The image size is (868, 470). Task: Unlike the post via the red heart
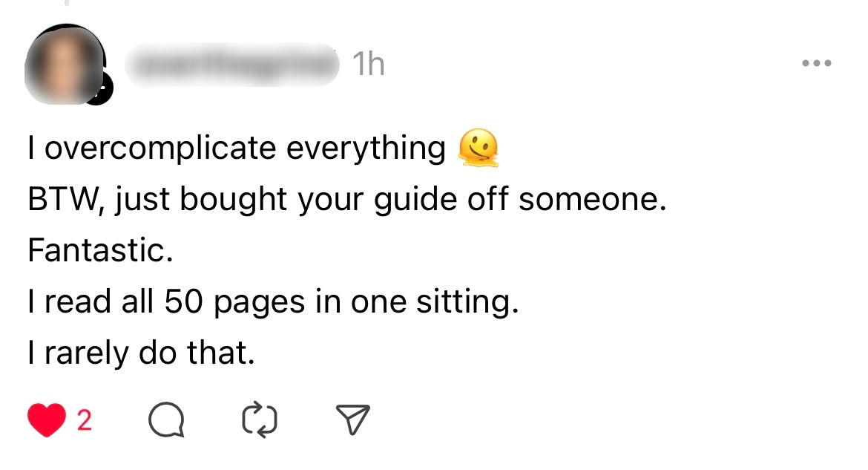click(46, 421)
